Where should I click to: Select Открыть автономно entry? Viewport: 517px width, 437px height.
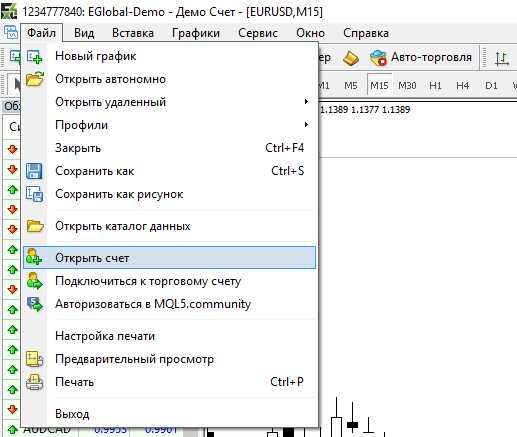coord(169,79)
